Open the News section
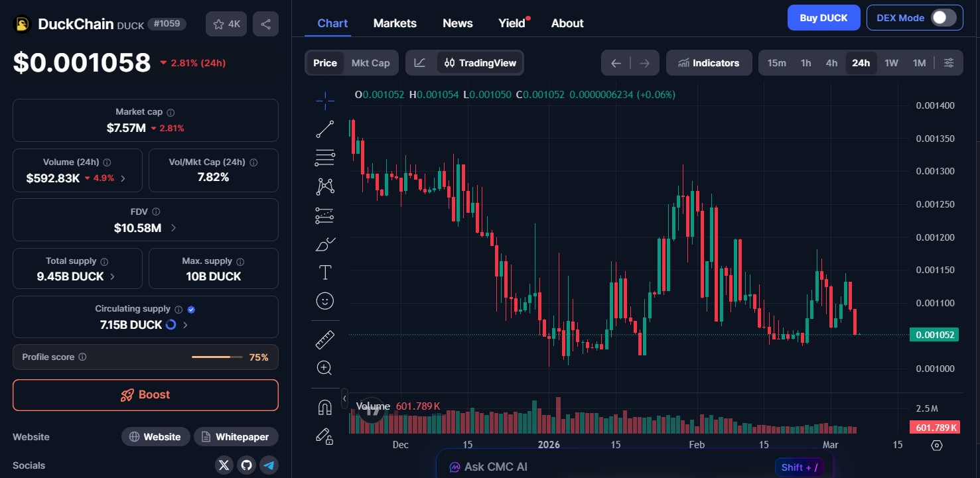 [x=457, y=23]
